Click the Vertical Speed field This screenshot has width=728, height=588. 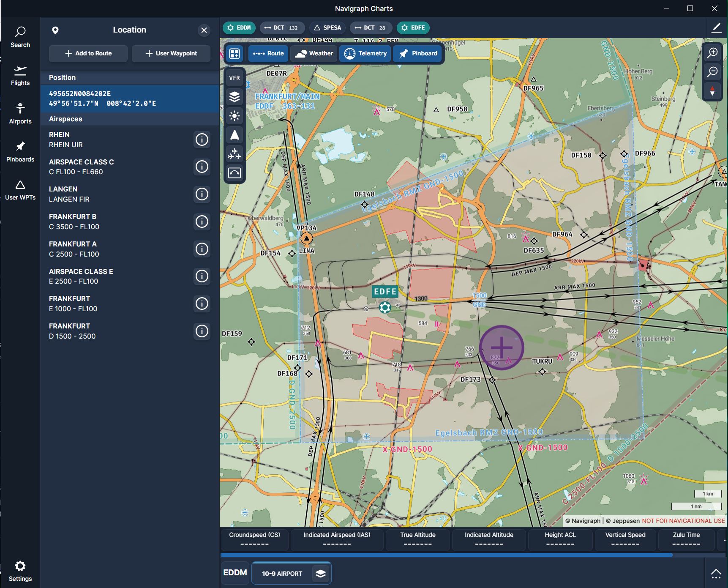625,539
